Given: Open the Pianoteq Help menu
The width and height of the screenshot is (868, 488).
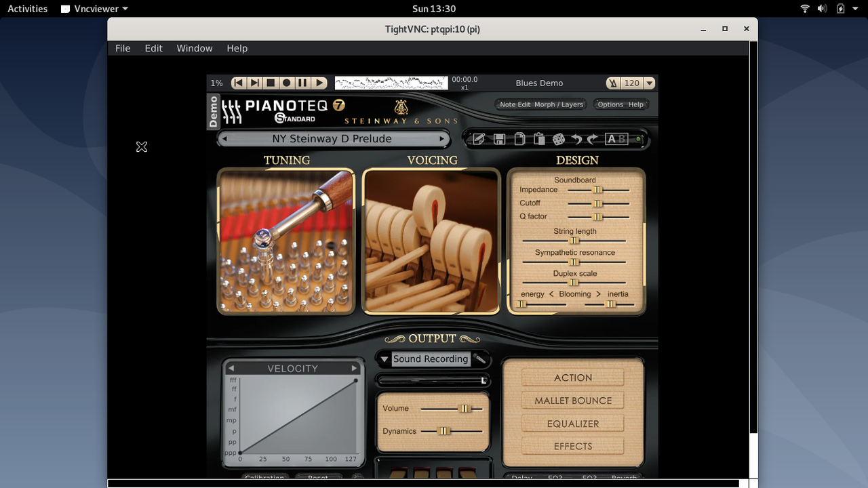Looking at the screenshot, I should (x=636, y=104).
